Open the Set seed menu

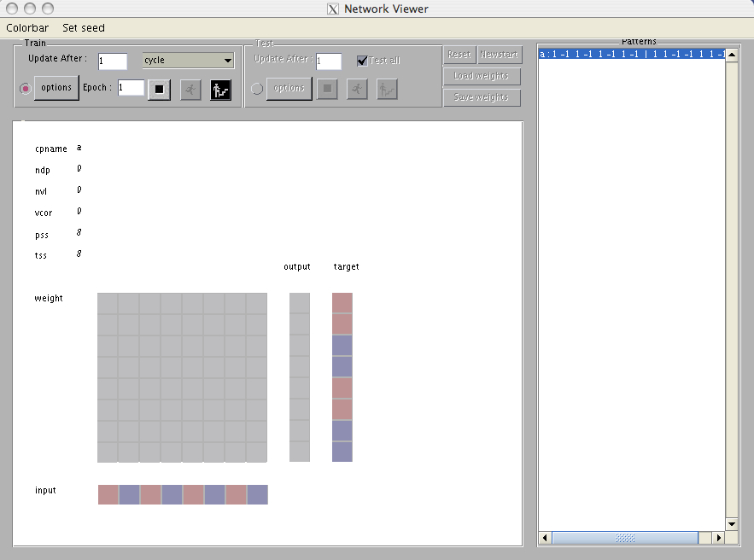84,27
